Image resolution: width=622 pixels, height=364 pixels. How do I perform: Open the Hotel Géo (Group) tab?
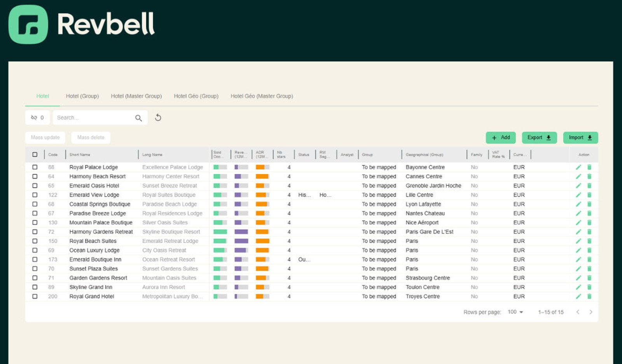(196, 96)
